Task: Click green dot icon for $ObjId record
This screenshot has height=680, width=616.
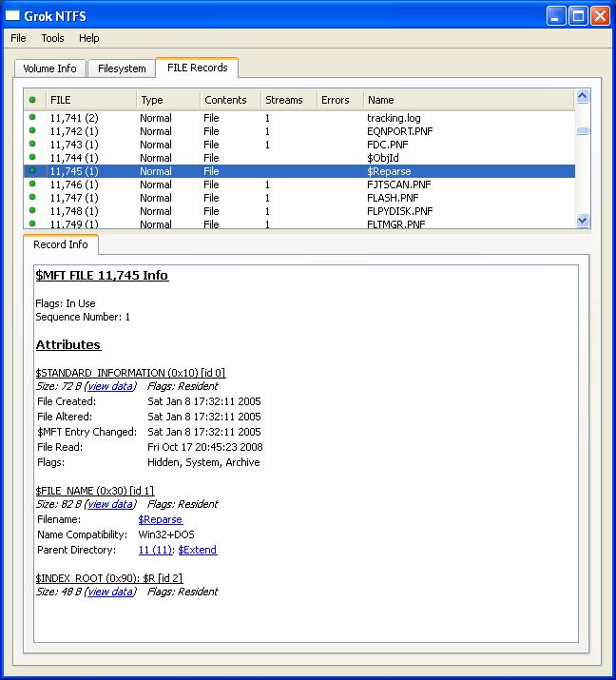Action: coord(32,158)
